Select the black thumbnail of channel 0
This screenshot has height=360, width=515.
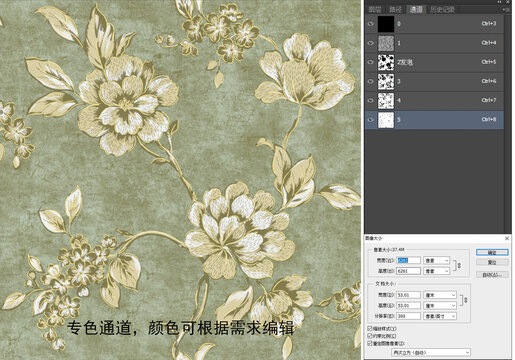click(x=386, y=24)
